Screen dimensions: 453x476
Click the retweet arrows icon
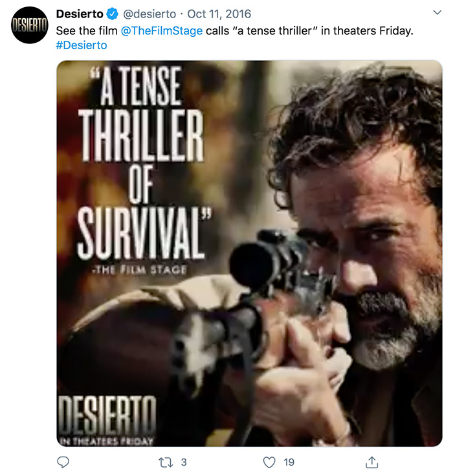166,462
